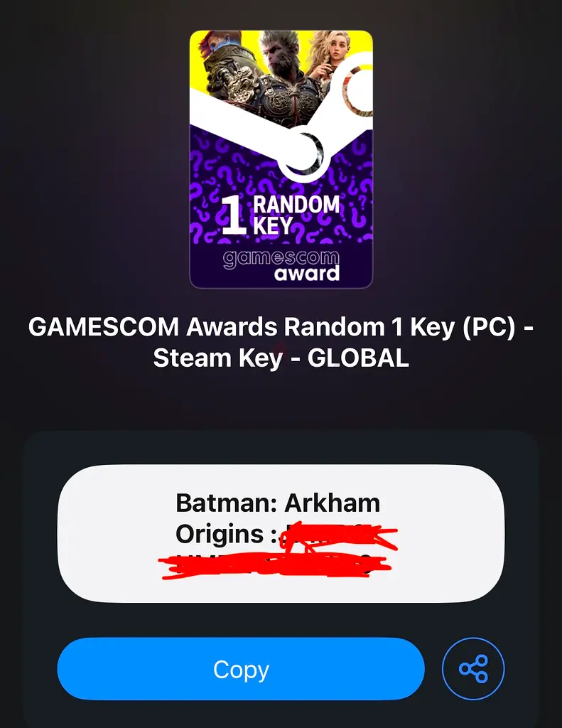This screenshot has width=562, height=728.
Task: Tap the large number 1 on the card
Action: (x=234, y=215)
